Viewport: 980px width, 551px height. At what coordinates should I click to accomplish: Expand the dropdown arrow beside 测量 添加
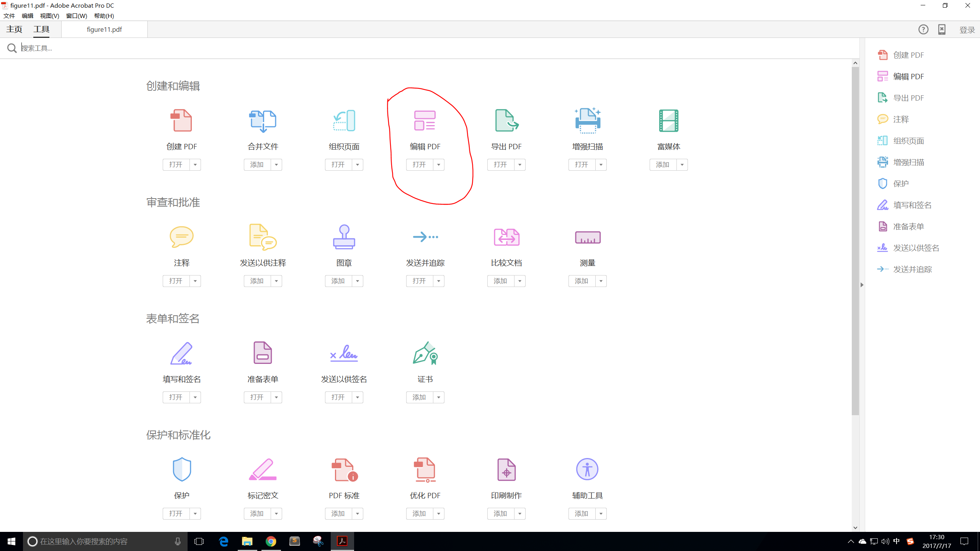tap(601, 281)
